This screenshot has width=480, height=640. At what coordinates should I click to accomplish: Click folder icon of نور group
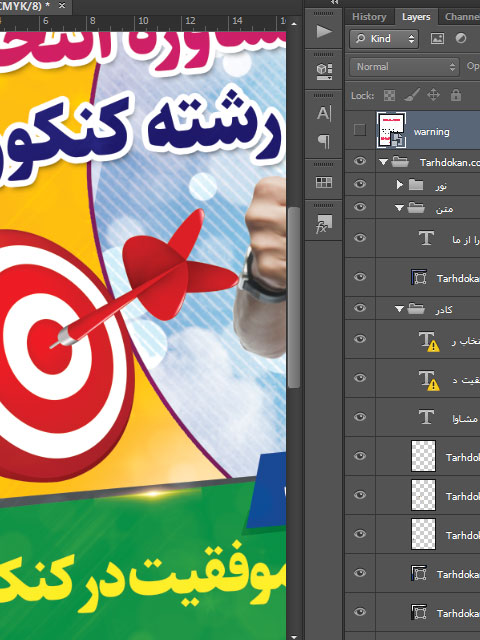pos(416,185)
